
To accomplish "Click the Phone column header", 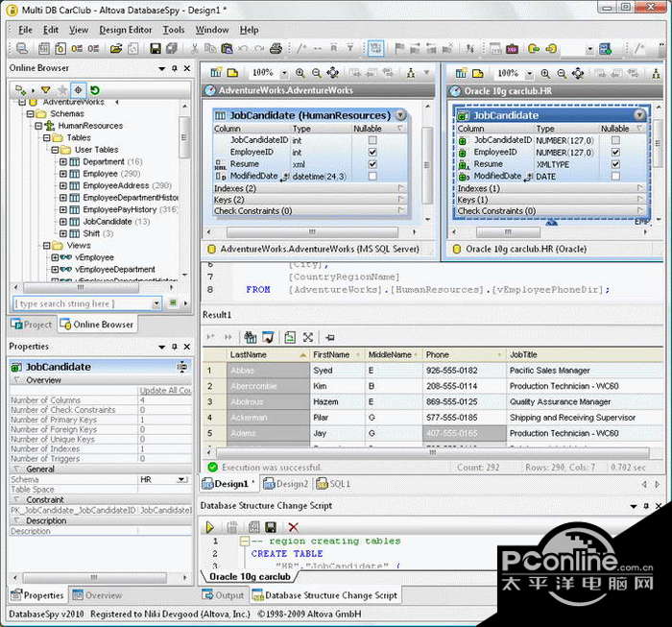I will (464, 355).
